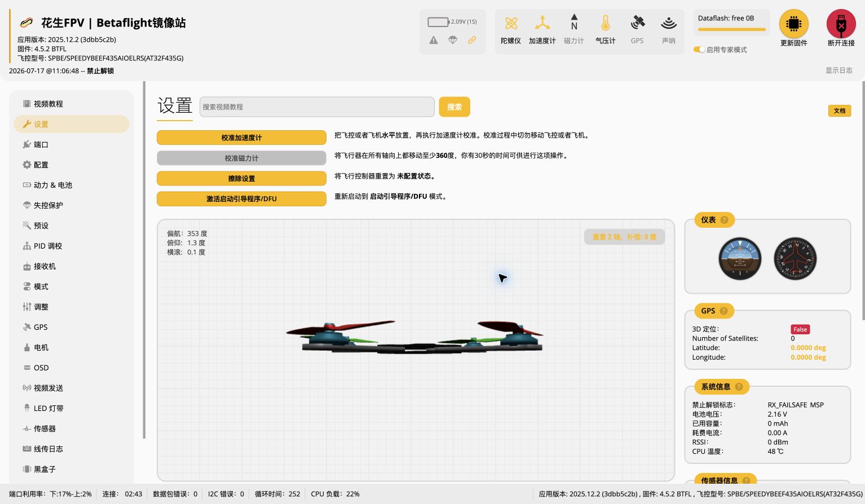Click the 文档 documentation button
Image resolution: width=865 pixels, height=504 pixels.
click(x=840, y=110)
